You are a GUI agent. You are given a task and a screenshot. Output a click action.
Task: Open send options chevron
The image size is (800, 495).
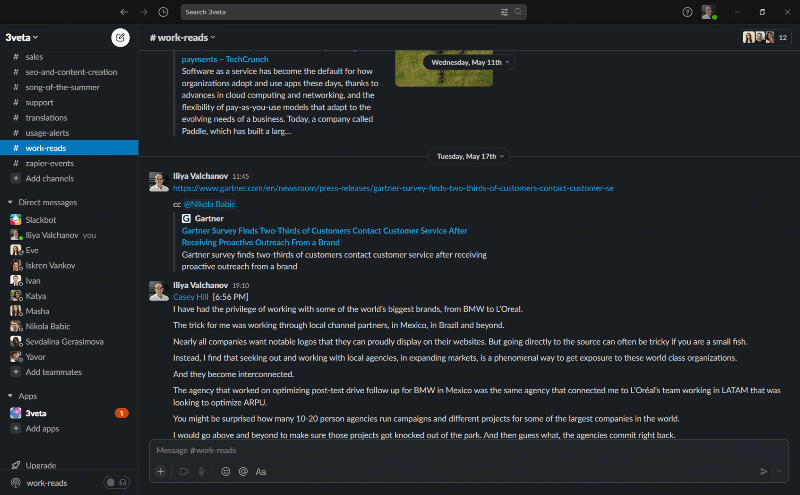point(779,472)
